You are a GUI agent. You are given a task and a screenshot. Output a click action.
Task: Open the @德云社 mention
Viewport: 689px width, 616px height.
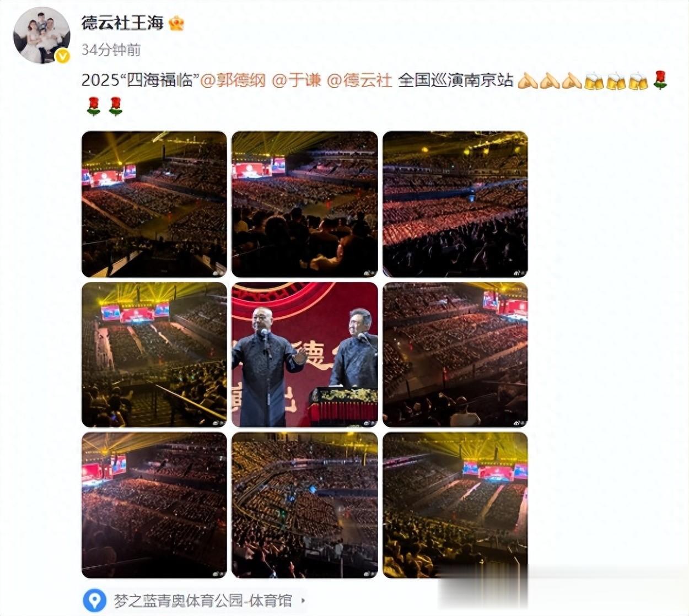(359, 80)
